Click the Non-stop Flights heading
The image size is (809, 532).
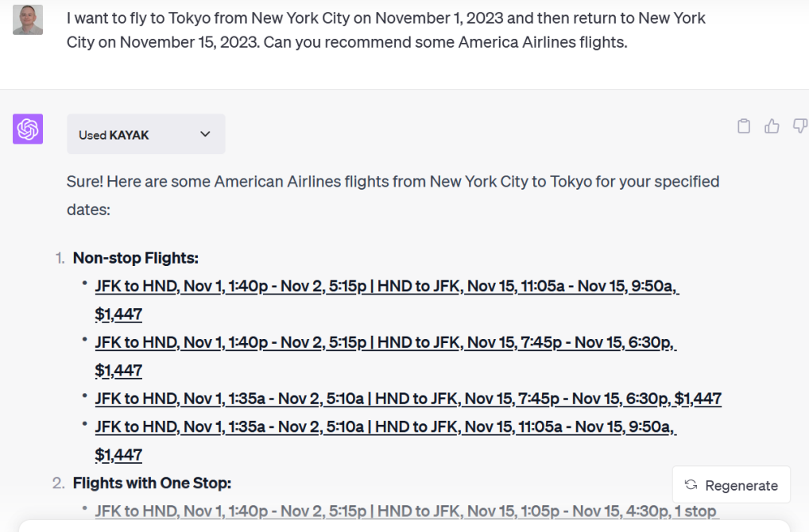coord(135,258)
